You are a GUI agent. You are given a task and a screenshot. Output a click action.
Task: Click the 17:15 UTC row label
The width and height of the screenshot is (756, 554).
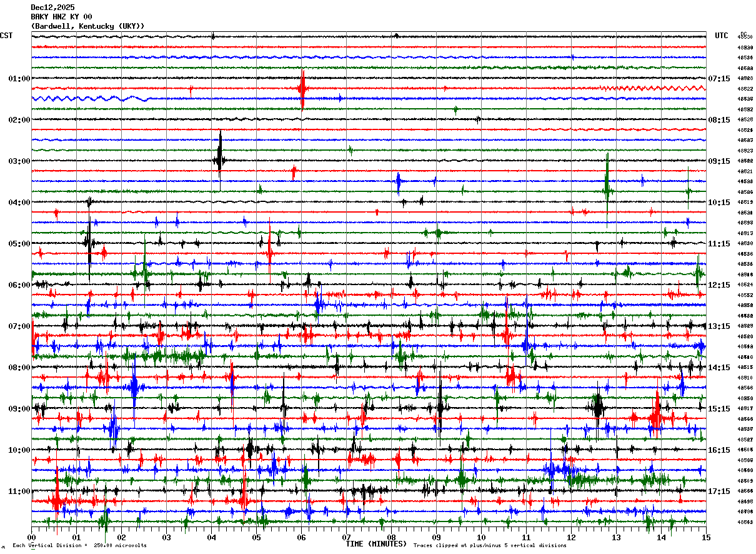point(719,491)
